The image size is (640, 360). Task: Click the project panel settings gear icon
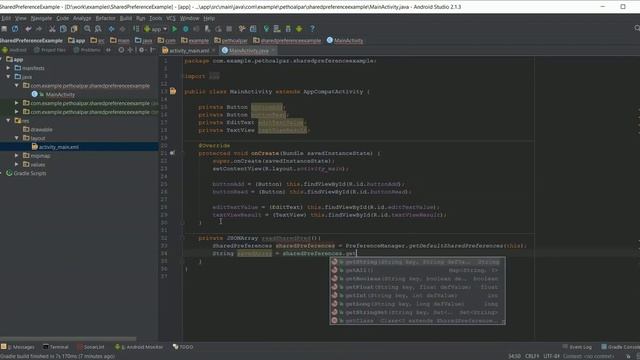point(141,50)
